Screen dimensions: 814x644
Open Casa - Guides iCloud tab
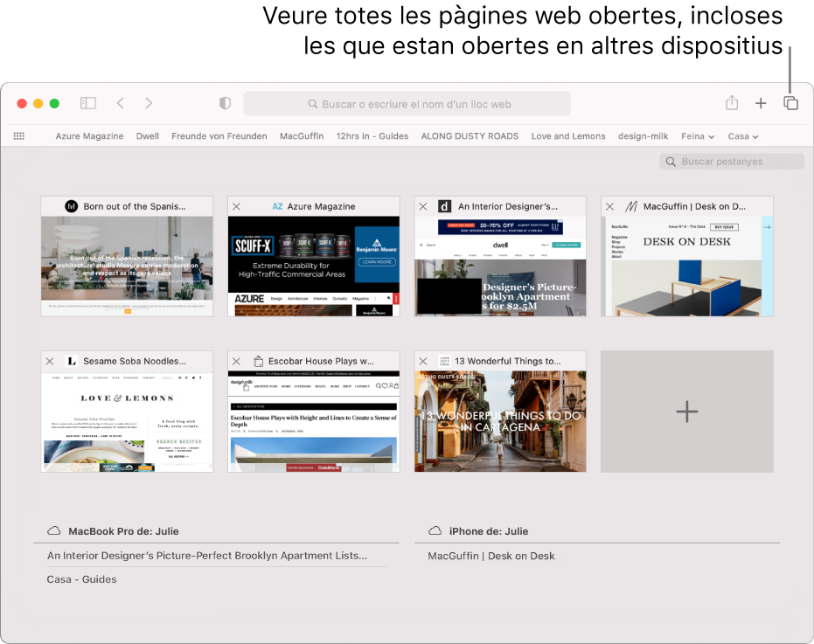coord(81,579)
